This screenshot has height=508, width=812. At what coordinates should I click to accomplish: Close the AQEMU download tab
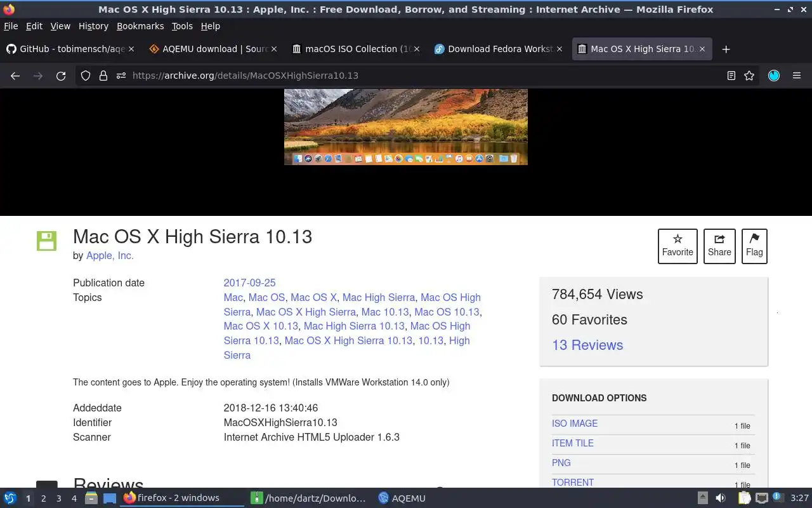click(x=274, y=49)
